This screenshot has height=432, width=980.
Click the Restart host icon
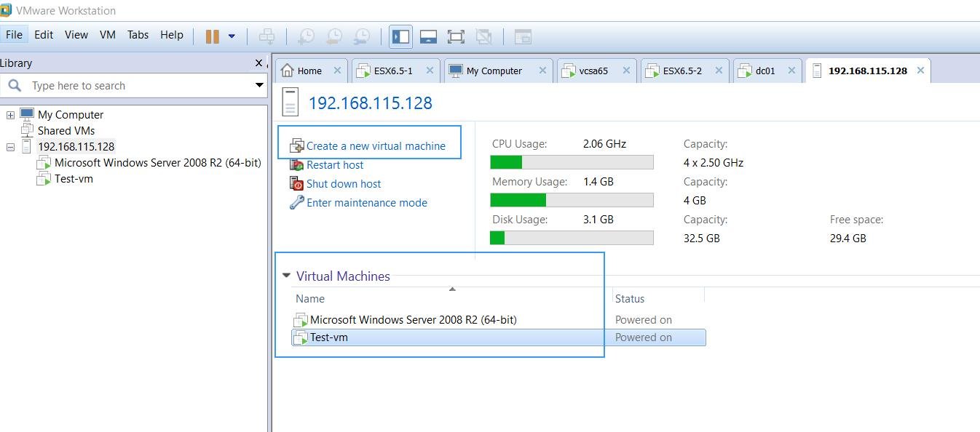[296, 164]
